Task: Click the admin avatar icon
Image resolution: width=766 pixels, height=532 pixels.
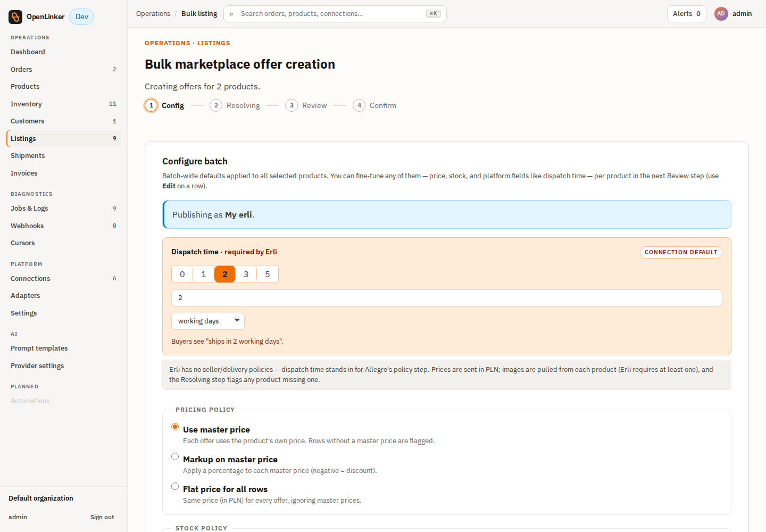Action: 721,14
